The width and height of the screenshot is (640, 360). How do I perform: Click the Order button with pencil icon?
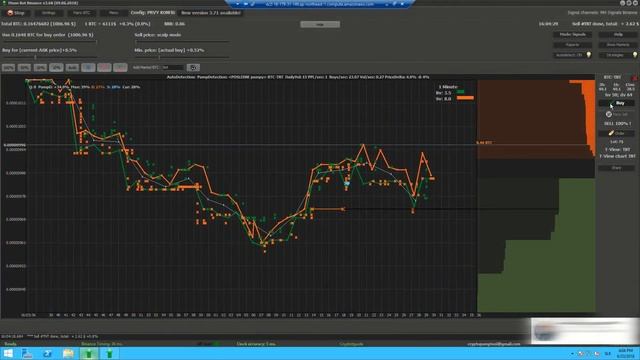pos(616,133)
